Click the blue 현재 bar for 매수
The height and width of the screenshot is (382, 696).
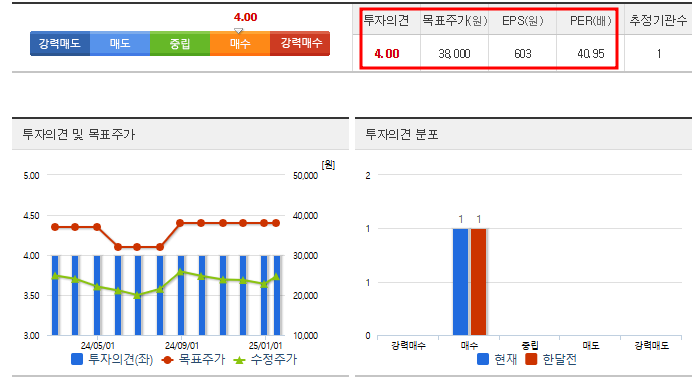pyautogui.click(x=460, y=282)
